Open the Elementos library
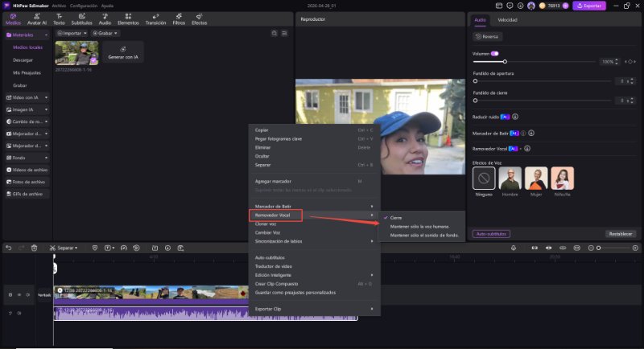The height and width of the screenshot is (349, 644). point(128,18)
